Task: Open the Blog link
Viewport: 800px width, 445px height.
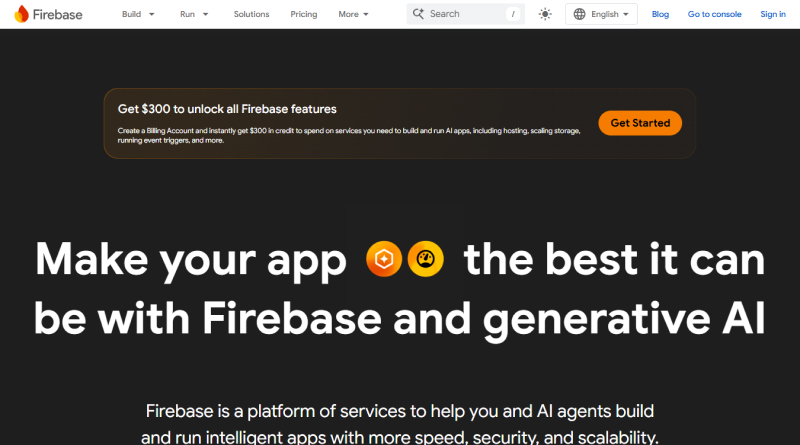Action: point(660,14)
